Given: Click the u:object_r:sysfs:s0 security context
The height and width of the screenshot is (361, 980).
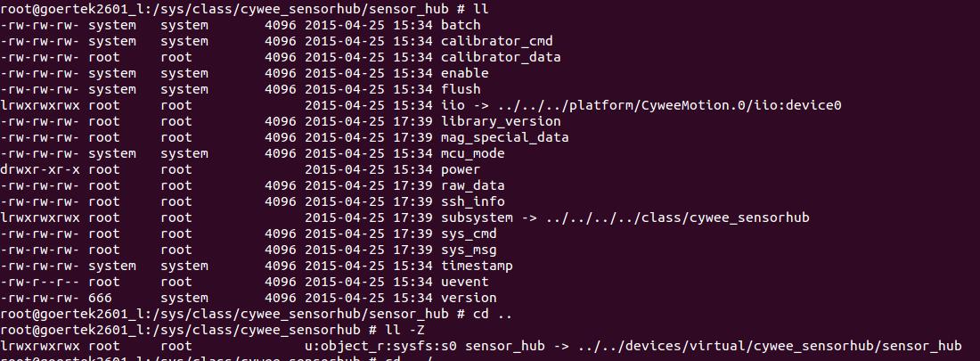Looking at the screenshot, I should click(x=380, y=346).
